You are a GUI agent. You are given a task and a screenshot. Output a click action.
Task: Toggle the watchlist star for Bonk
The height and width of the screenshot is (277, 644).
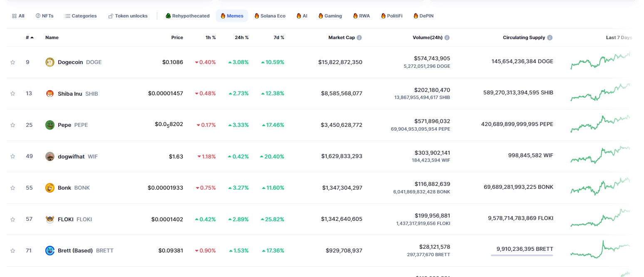(x=12, y=188)
